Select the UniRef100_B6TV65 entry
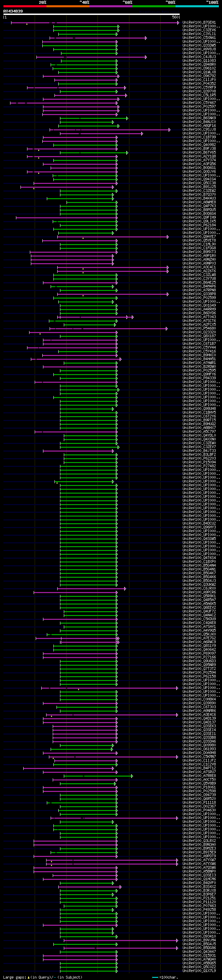Viewport: 222px width, 980px height. [199, 153]
